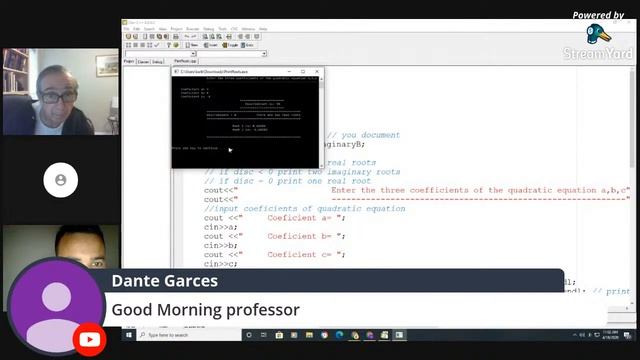Image resolution: width=640 pixels, height=360 pixels.
Task: Open Microsoft Store from the taskbar
Action: pos(279,335)
